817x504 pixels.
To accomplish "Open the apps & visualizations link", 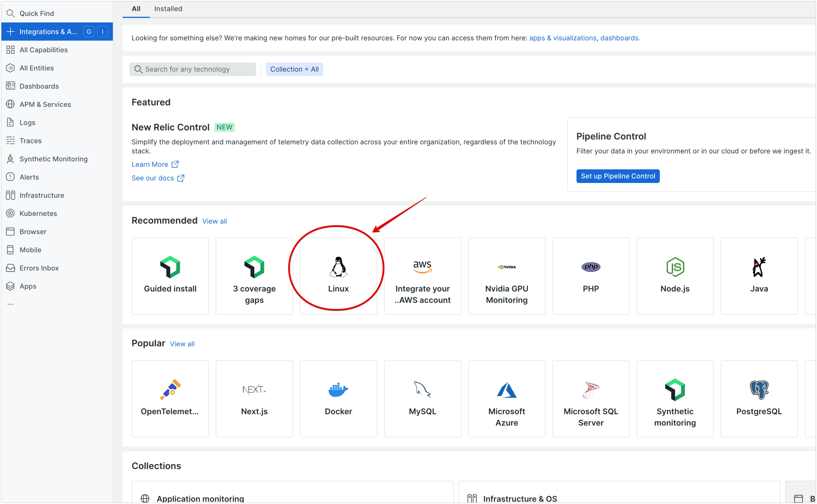I will pos(563,38).
